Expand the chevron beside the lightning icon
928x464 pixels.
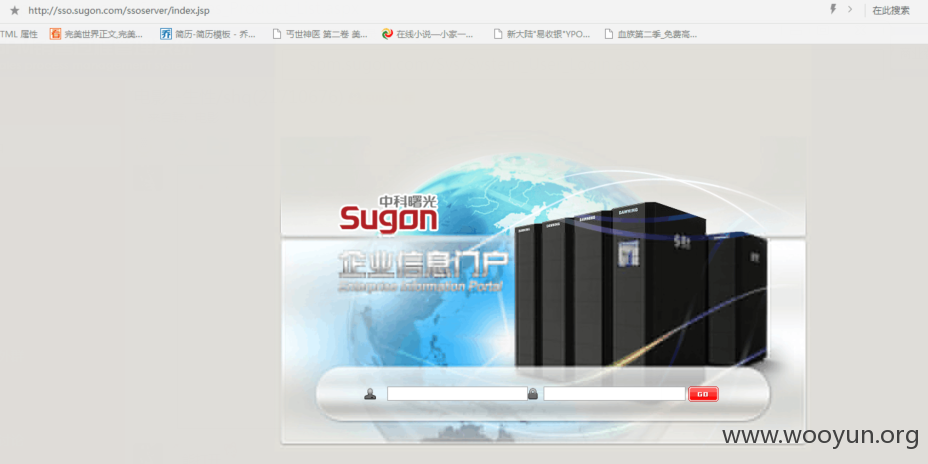(850, 9)
